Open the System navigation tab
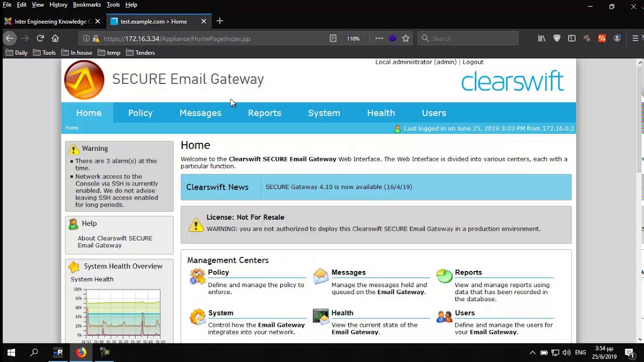 tap(324, 113)
